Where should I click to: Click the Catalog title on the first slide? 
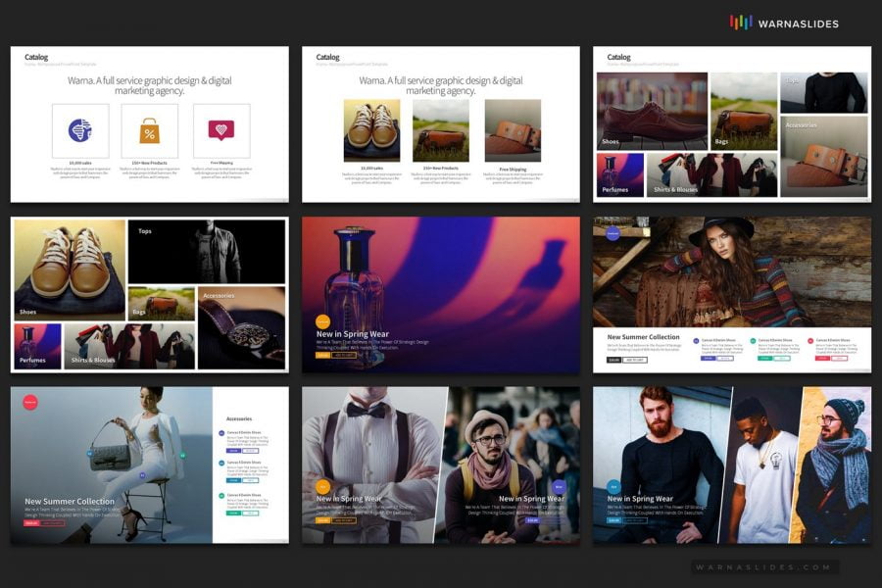(x=37, y=57)
